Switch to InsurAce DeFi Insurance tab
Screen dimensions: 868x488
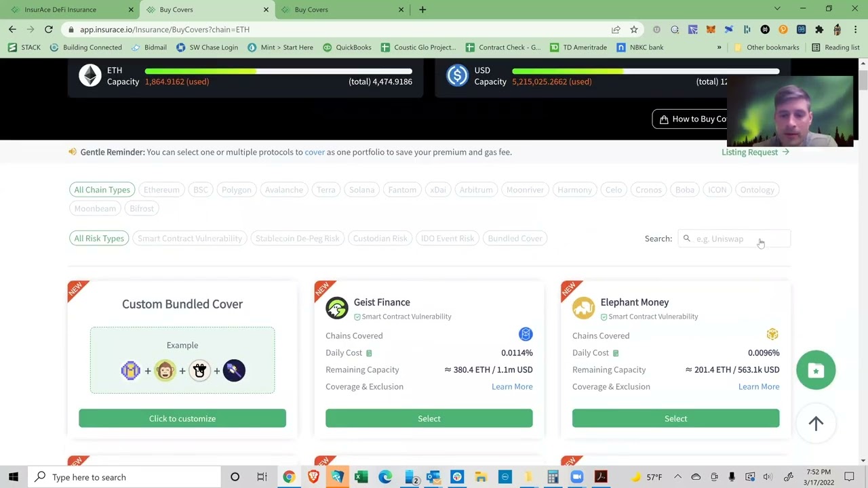(70, 9)
